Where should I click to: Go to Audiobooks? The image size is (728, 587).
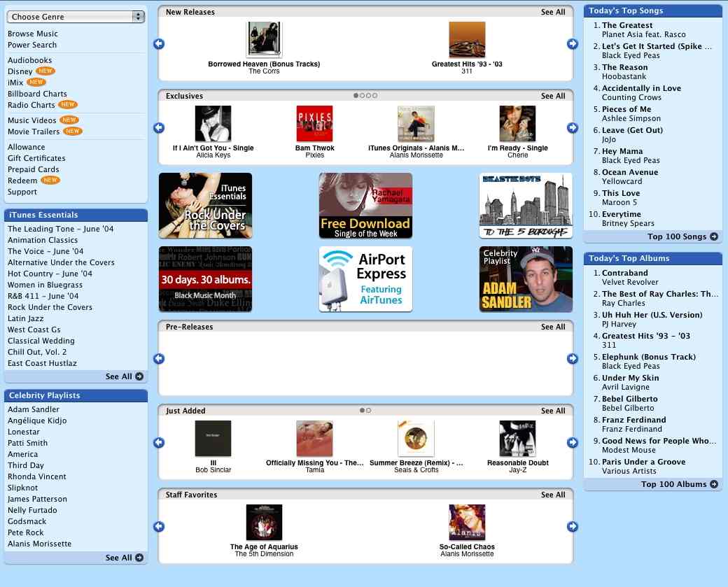click(x=29, y=60)
